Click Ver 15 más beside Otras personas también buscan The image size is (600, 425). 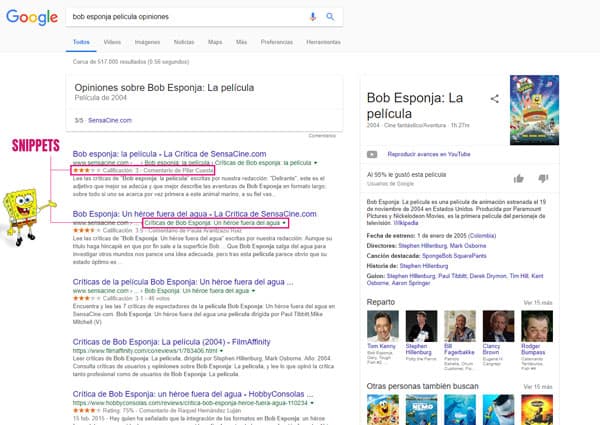(x=538, y=387)
